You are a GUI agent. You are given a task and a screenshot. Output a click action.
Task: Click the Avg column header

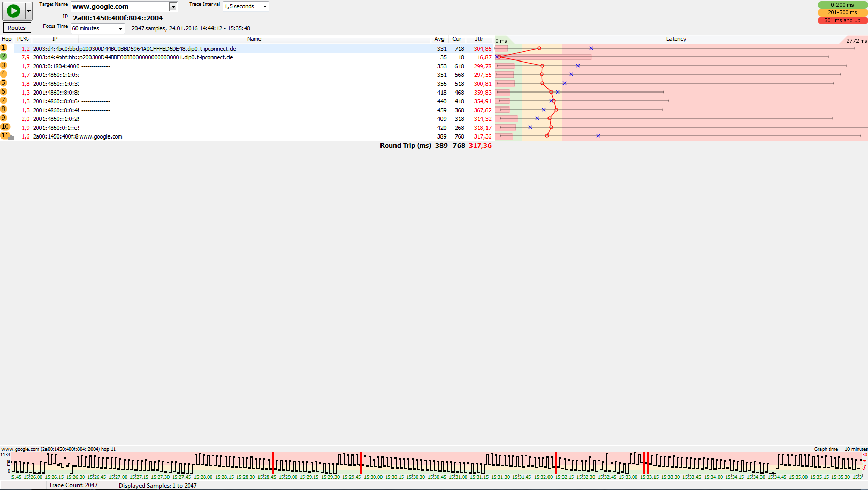pos(439,39)
